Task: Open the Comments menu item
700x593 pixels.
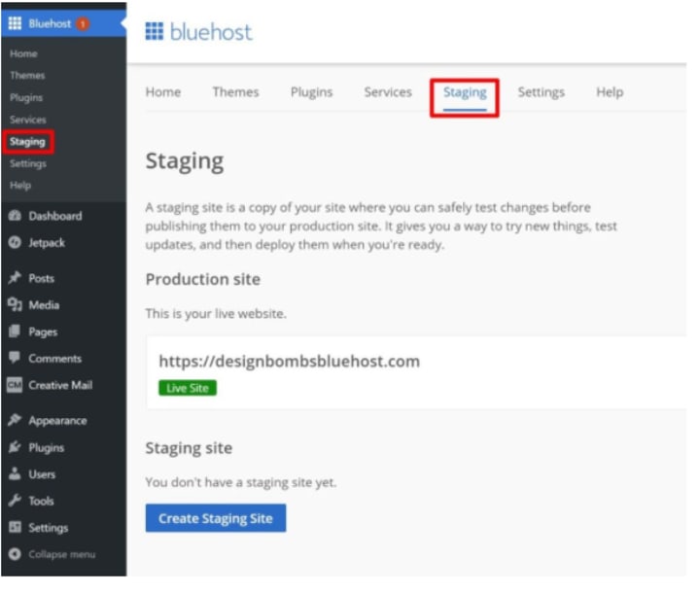Action: coord(54,359)
